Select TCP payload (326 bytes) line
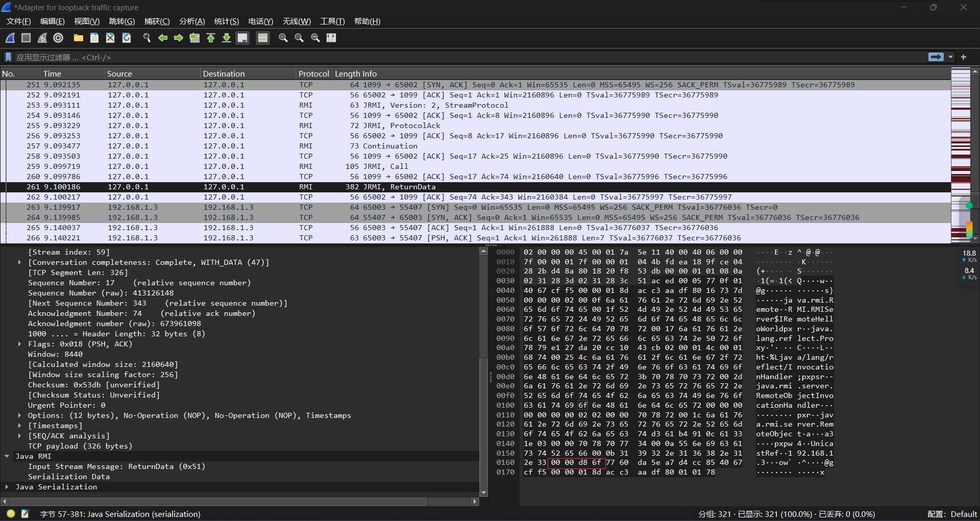The width and height of the screenshot is (980, 521). 80,446
